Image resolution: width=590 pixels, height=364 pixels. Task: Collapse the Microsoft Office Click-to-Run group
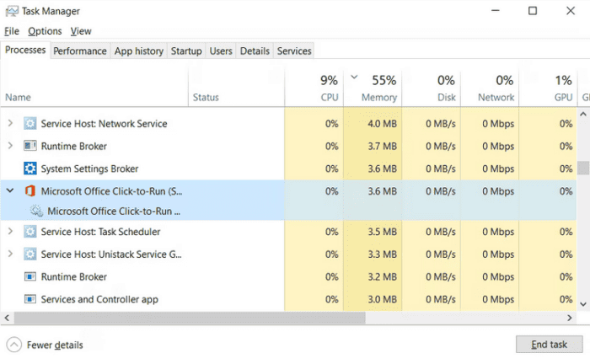[x=10, y=191]
